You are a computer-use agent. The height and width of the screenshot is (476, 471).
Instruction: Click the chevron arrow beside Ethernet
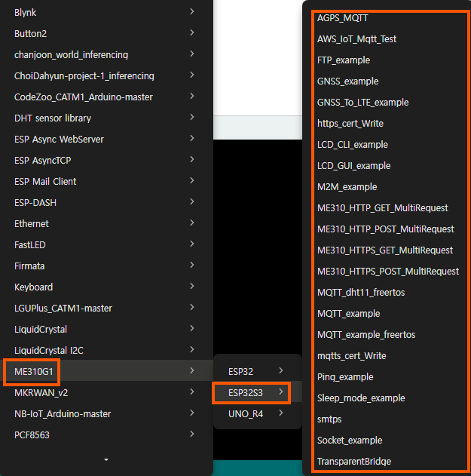191,223
